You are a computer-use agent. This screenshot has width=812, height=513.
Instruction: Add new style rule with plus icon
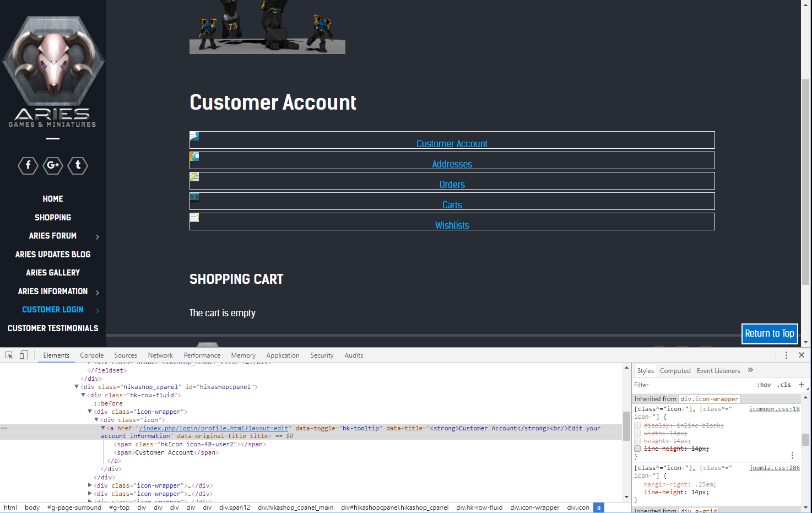[802, 385]
